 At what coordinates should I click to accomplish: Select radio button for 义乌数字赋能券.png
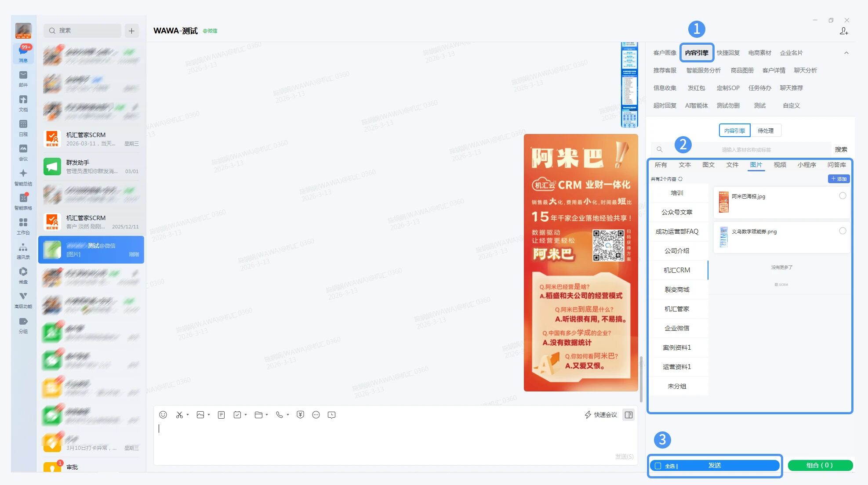coord(842,231)
